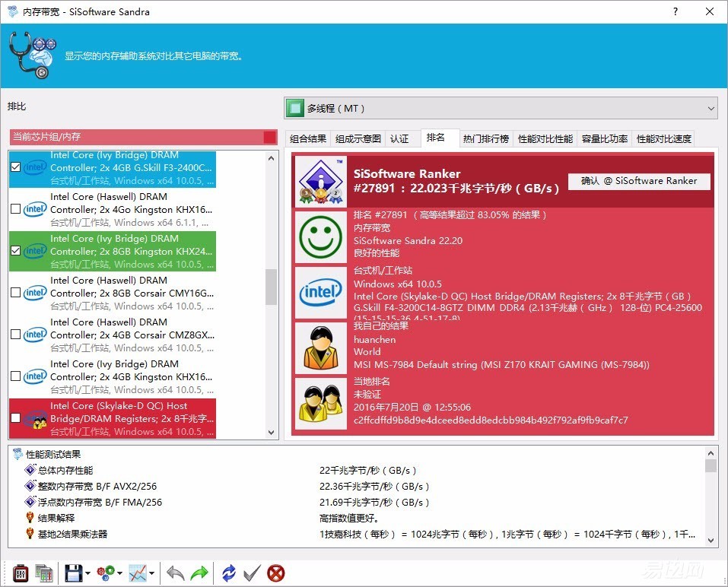This screenshot has width=728, height=587.
Task: Click the up arrow of the results pane scrollbar
Action: [711, 453]
